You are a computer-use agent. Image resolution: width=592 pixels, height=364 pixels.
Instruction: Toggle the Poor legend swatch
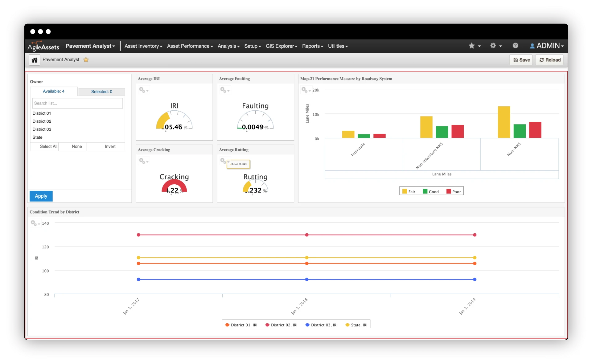(x=449, y=191)
